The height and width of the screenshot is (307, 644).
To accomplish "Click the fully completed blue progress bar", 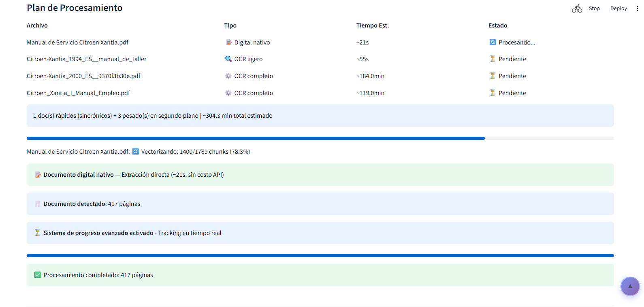I will pos(320,256).
